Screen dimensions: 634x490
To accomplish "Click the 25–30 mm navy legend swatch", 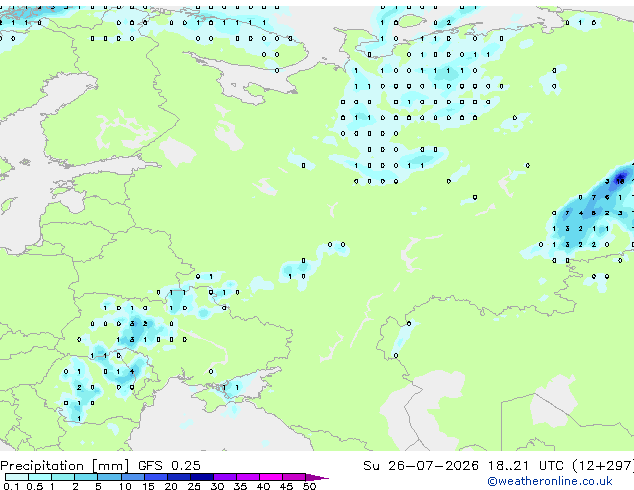I will coord(202,477).
